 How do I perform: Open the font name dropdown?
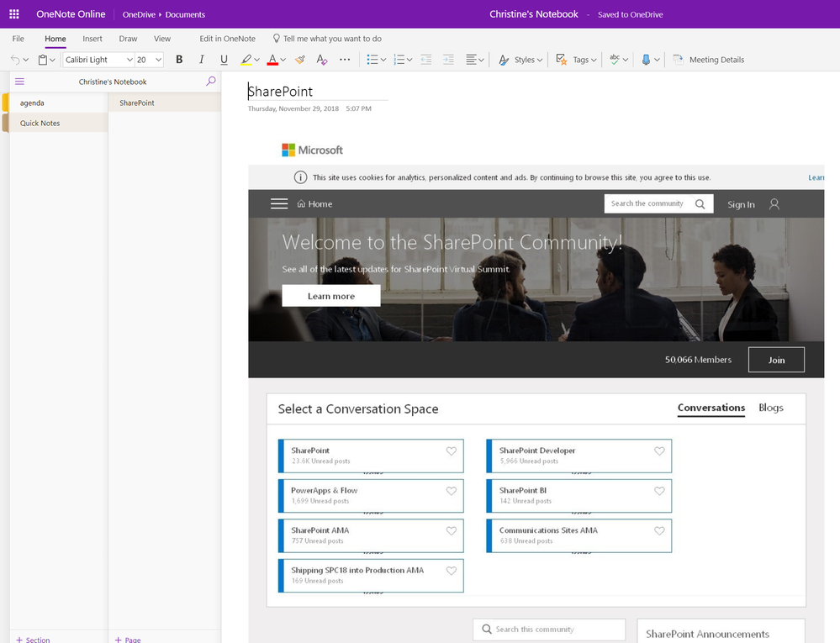(129, 60)
